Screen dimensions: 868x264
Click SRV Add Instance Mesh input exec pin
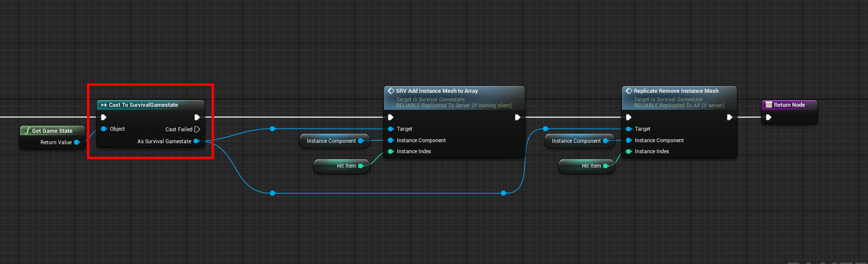click(x=390, y=117)
